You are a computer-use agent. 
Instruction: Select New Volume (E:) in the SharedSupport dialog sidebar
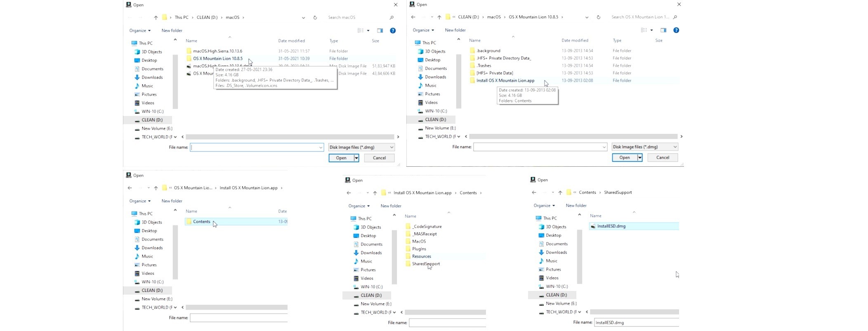tap(561, 303)
